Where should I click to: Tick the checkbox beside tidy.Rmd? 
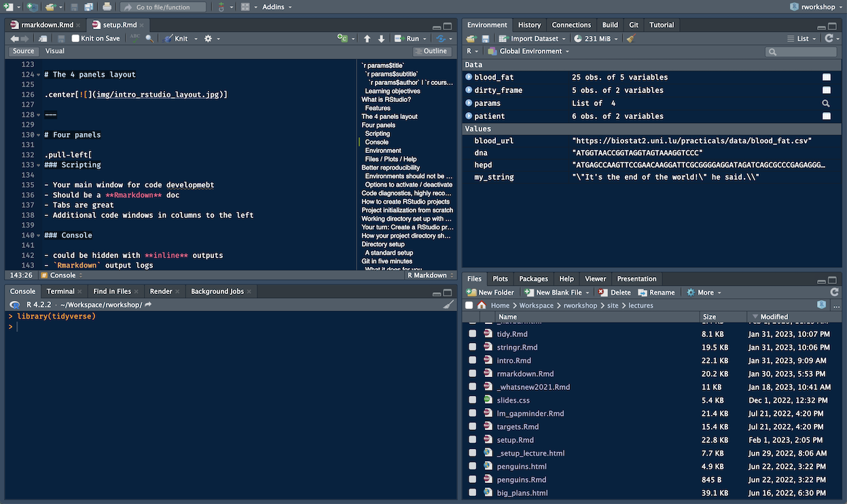473,334
